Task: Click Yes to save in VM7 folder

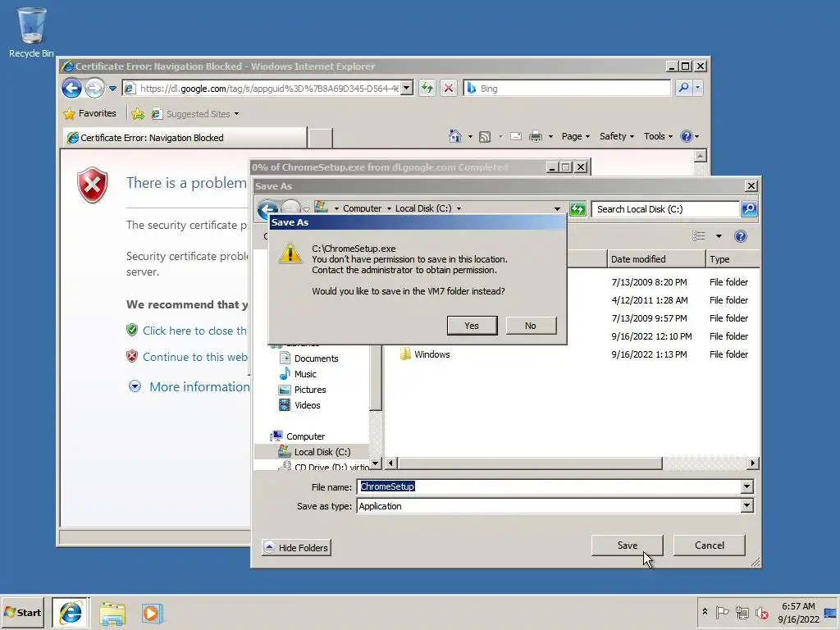Action: click(x=472, y=325)
